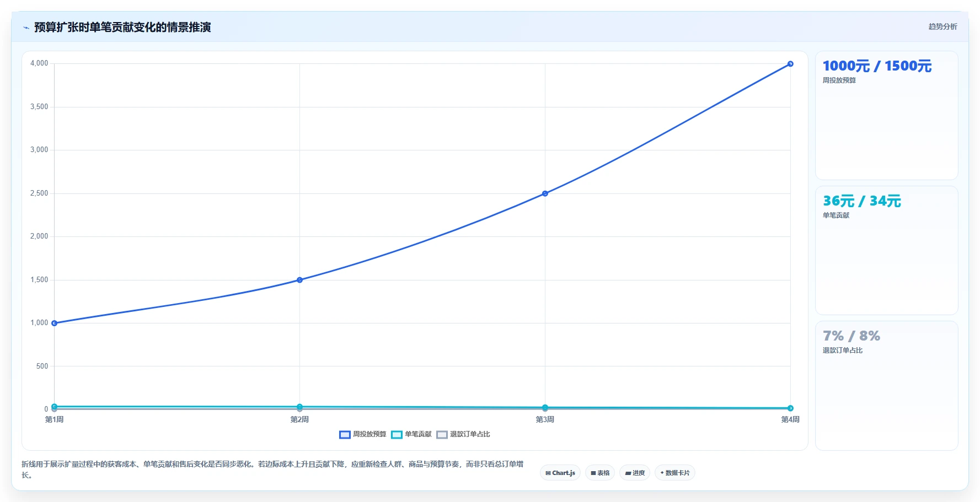Viewport: 980px width, 502px height.
Task: Toggle the 单笔贡献 legend item
Action: [x=411, y=434]
